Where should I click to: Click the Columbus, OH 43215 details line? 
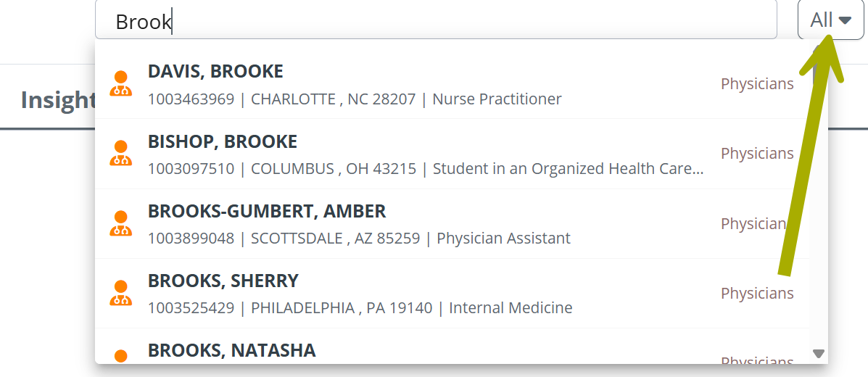click(426, 169)
